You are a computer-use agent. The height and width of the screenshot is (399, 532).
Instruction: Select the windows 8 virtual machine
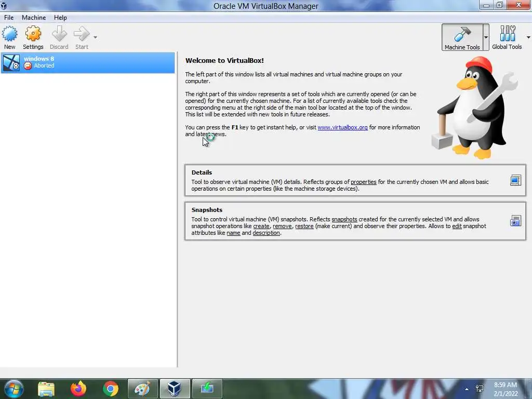pos(88,63)
